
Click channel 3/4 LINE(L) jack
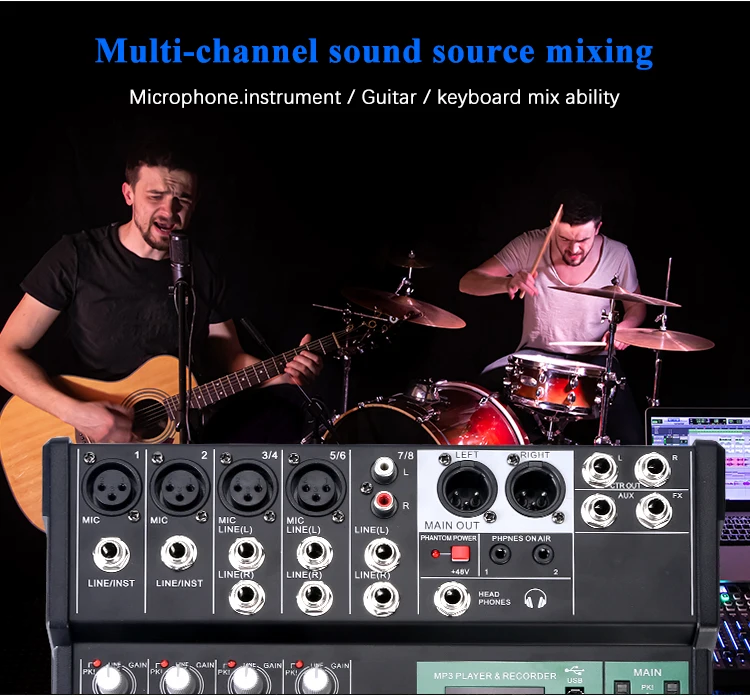pyautogui.click(x=247, y=553)
